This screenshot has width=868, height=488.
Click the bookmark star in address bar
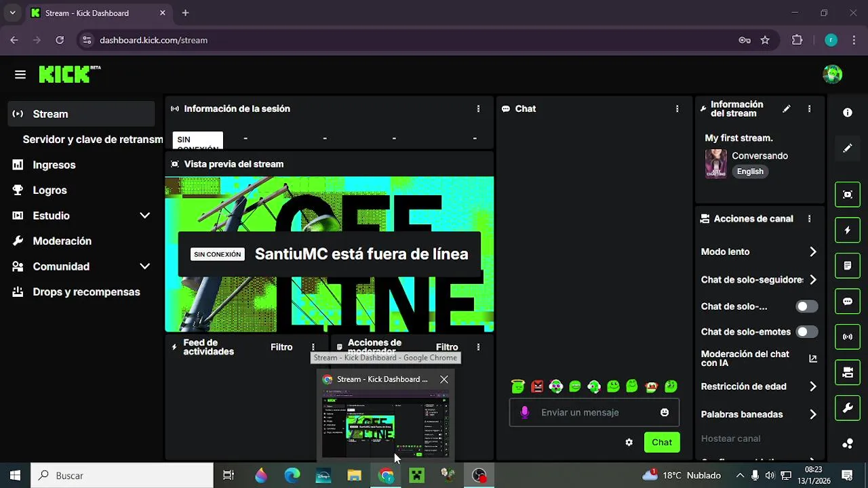click(x=765, y=40)
